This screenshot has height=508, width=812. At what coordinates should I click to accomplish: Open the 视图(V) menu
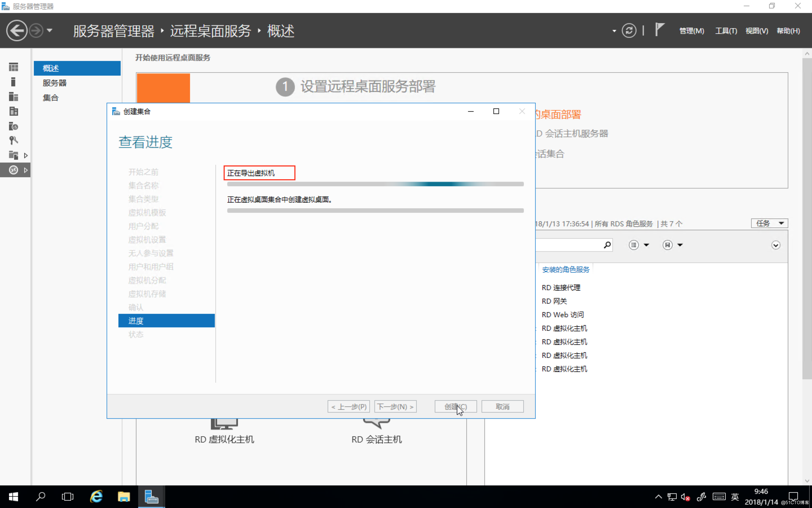point(757,31)
